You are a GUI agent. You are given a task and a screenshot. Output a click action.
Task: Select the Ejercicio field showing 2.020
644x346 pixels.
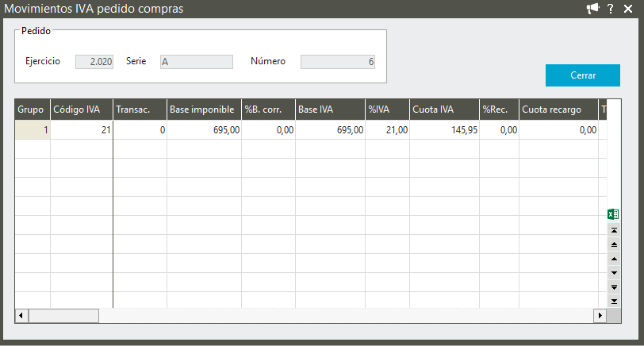point(94,62)
